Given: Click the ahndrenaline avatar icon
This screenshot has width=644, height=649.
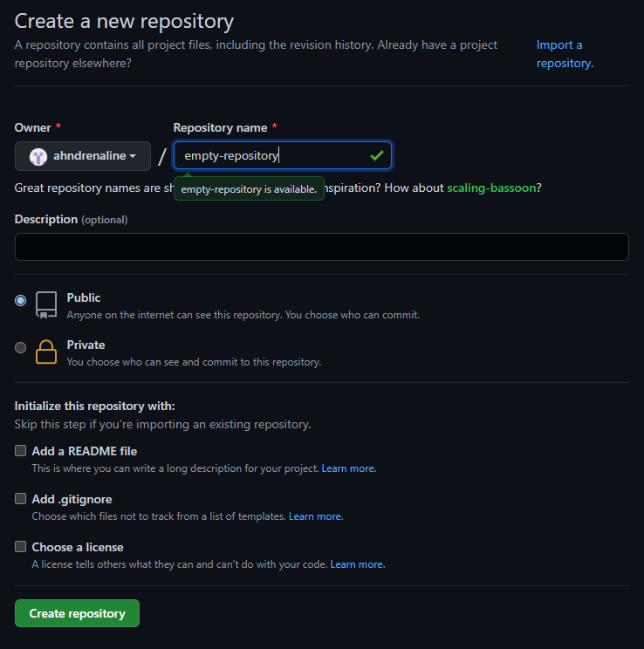Looking at the screenshot, I should coord(38,156).
